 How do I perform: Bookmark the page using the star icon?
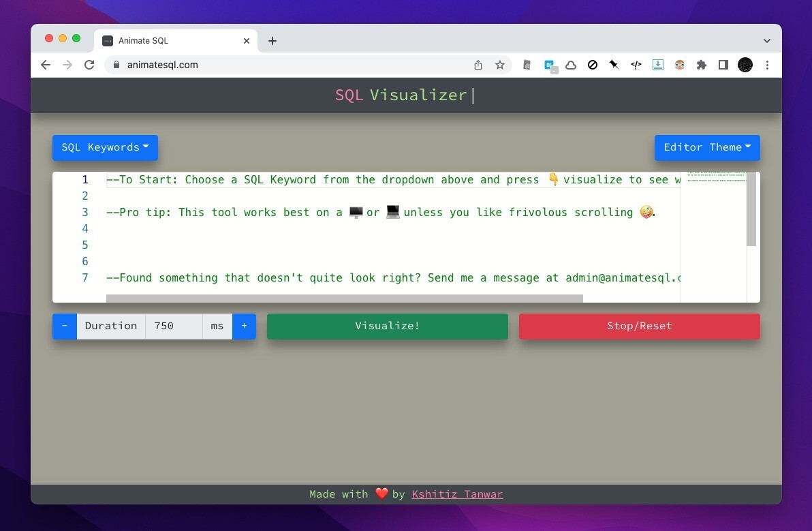pos(500,65)
